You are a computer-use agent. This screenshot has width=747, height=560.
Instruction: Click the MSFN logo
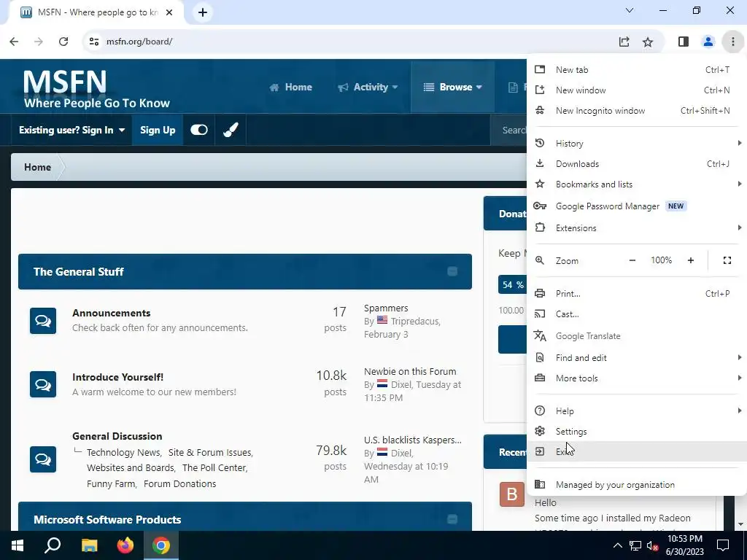coord(97,88)
